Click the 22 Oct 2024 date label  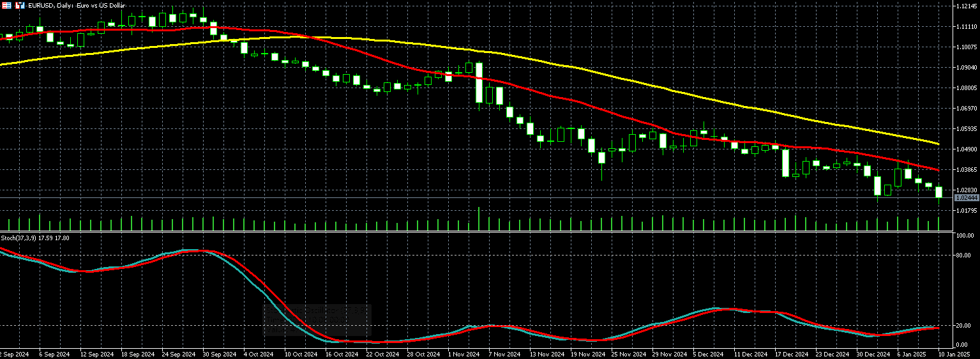click(383, 354)
